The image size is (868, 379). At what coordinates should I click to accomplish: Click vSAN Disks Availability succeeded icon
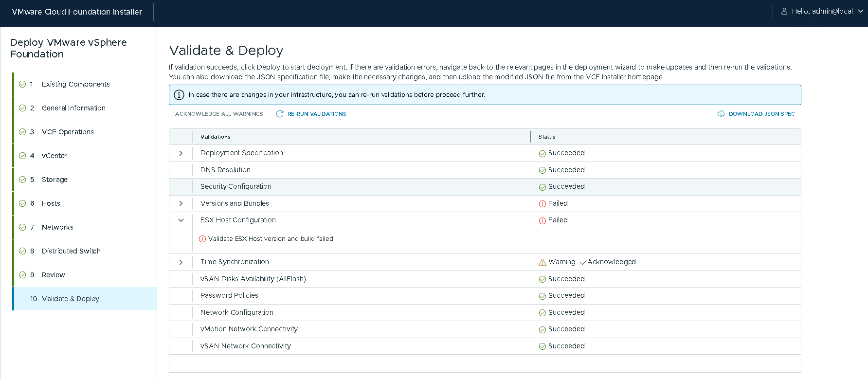coord(542,279)
